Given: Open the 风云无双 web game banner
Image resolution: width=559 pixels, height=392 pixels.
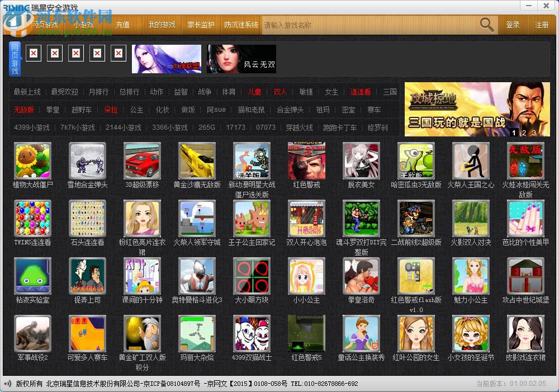Looking at the screenshot, I should [241, 59].
